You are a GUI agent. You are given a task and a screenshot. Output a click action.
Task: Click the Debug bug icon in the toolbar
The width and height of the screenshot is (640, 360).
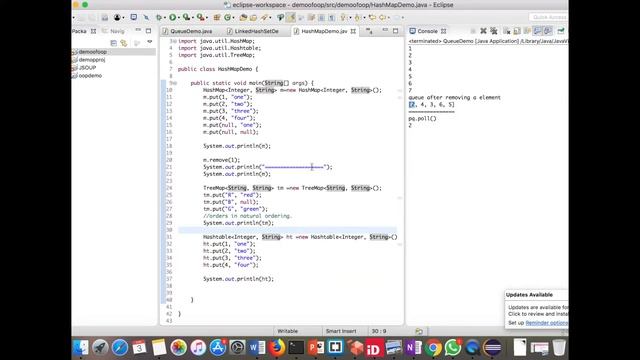pyautogui.click(x=159, y=18)
